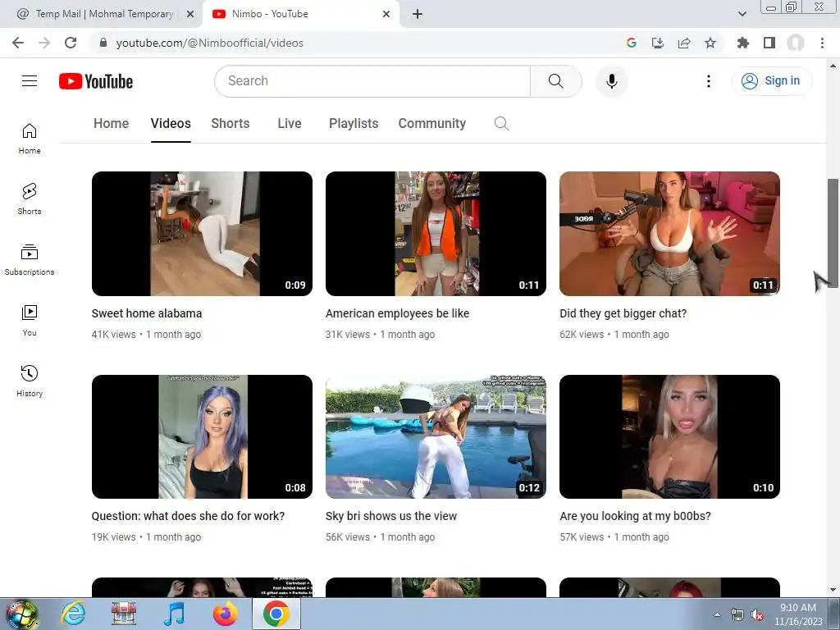This screenshot has height=630, width=840.
Task: Open History in the left sidebar
Action: tap(30, 381)
